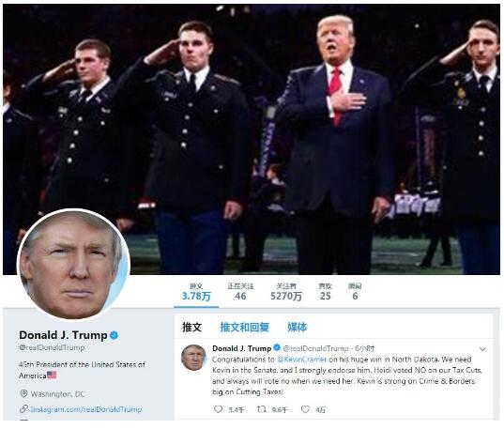The width and height of the screenshot is (504, 429).
Task: Open the 3.78万 tweets count
Action: pos(196,292)
